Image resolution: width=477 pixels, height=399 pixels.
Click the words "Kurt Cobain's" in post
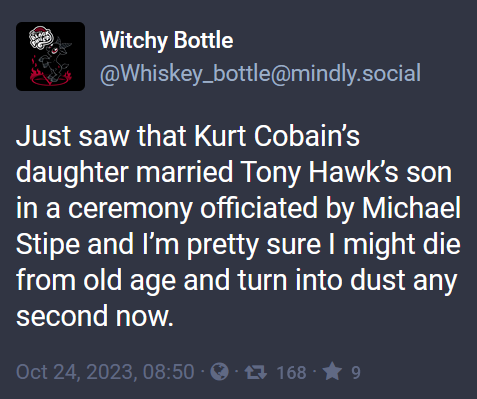click(x=277, y=136)
